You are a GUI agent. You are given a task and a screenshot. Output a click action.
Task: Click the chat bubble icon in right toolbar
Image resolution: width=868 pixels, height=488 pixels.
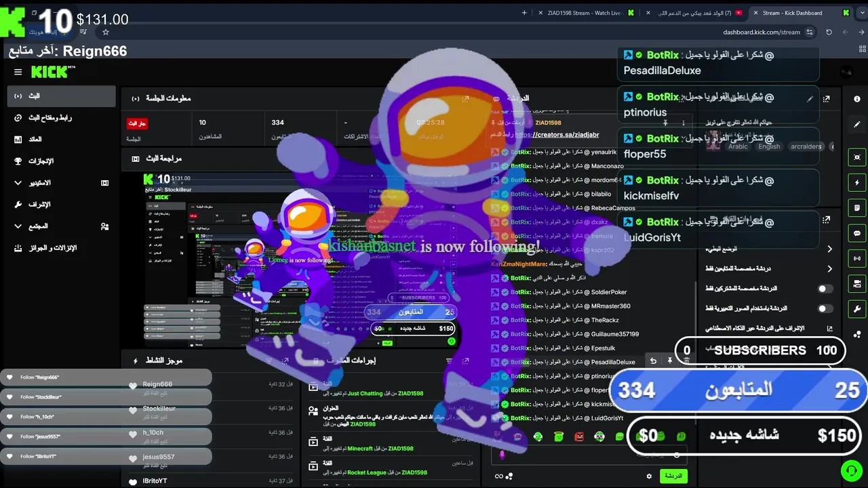tap(857, 233)
